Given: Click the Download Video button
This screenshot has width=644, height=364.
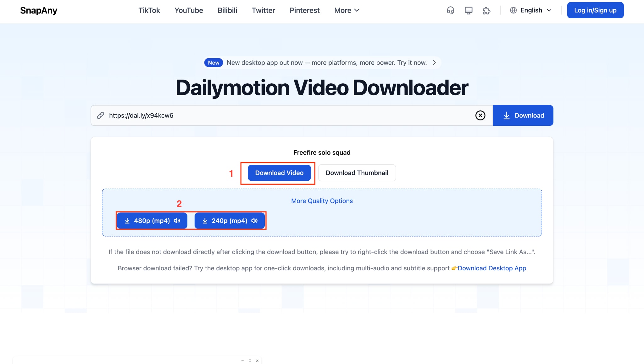Looking at the screenshot, I should pos(279,173).
